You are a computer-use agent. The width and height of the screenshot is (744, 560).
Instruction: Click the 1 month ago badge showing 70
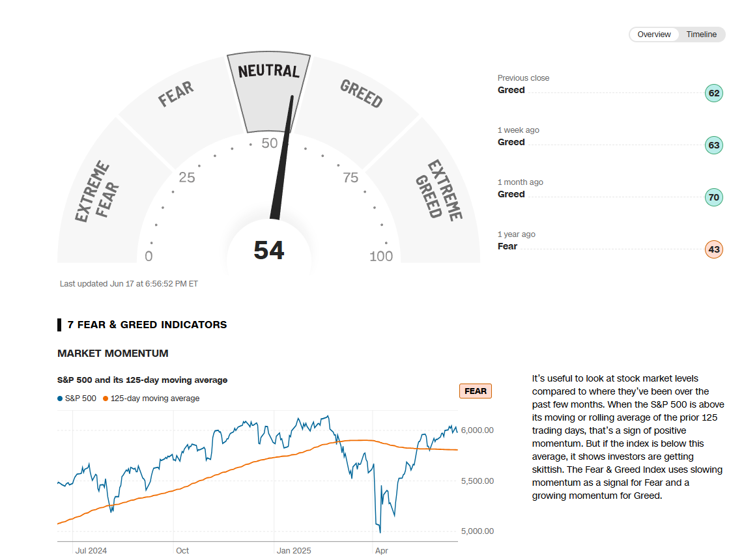pyautogui.click(x=714, y=197)
